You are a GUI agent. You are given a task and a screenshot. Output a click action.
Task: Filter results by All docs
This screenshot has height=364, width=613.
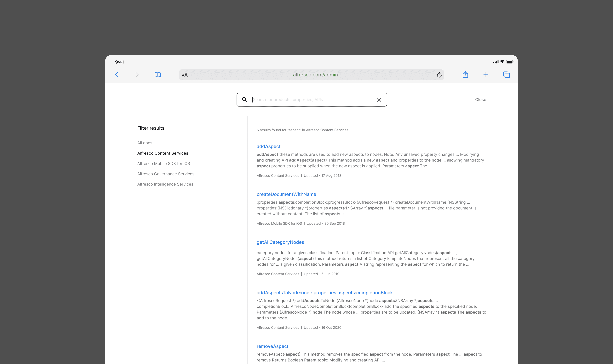click(x=145, y=143)
